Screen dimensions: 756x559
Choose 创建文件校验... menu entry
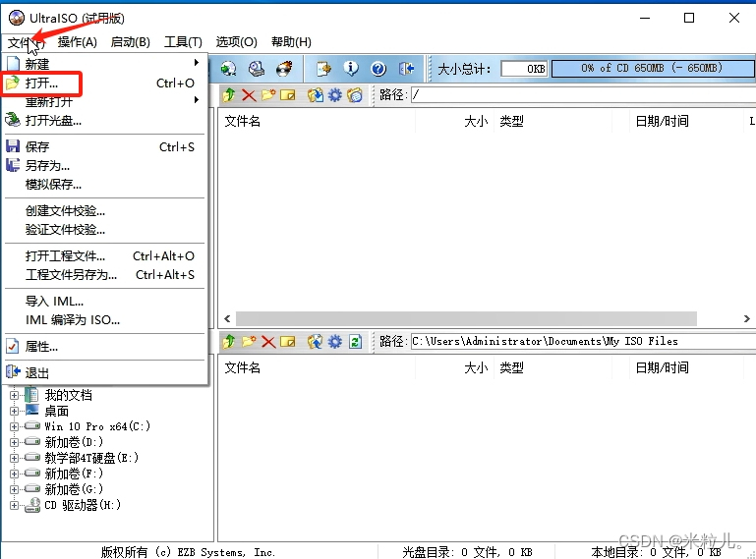pyautogui.click(x=105, y=211)
